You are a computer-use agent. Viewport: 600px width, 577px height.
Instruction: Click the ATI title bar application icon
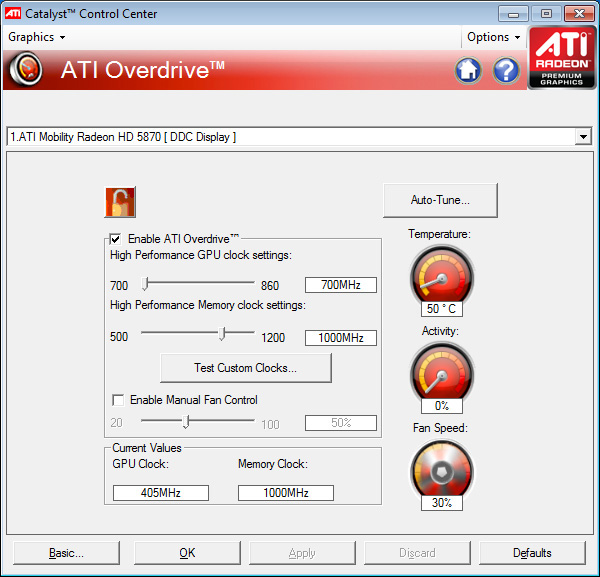coord(13,14)
